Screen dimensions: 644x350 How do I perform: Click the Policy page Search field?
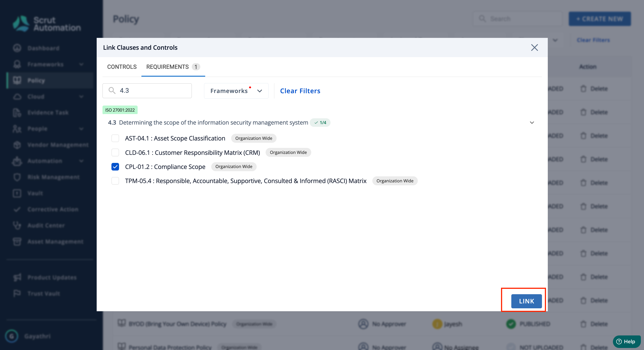coord(518,19)
